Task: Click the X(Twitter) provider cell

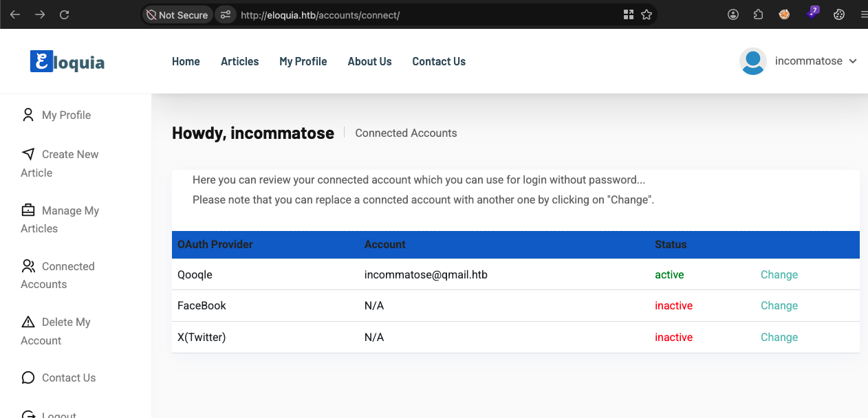Action: click(202, 337)
